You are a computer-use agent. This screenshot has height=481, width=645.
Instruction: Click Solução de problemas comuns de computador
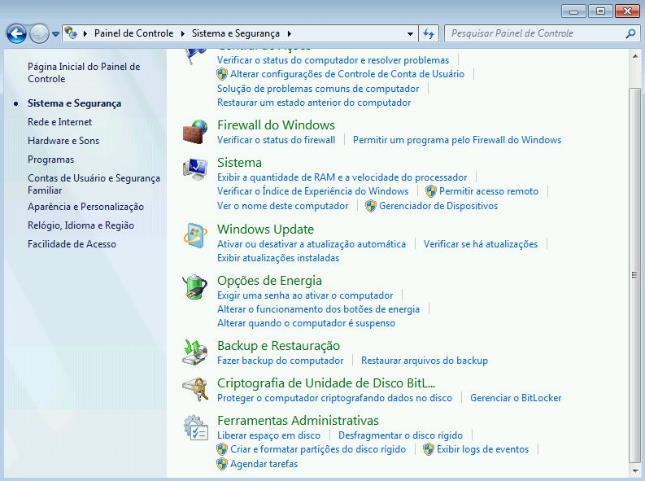[318, 88]
